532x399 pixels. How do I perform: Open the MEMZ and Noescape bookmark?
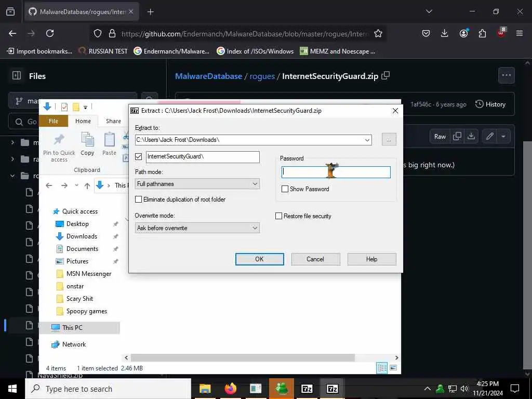point(338,51)
